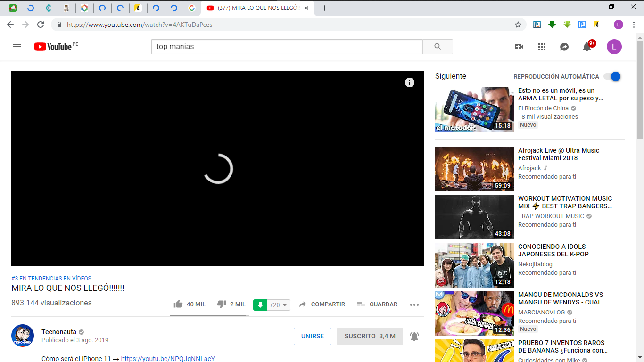This screenshot has height=362, width=644.
Task: Select the MIRA LO QUE NOS LLEGÓ tab
Action: click(258, 8)
